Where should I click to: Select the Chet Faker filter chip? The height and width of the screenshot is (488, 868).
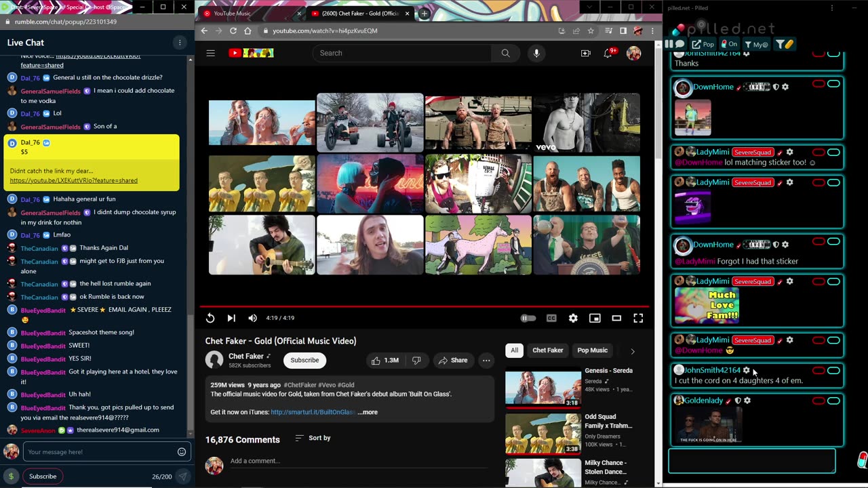(547, 350)
